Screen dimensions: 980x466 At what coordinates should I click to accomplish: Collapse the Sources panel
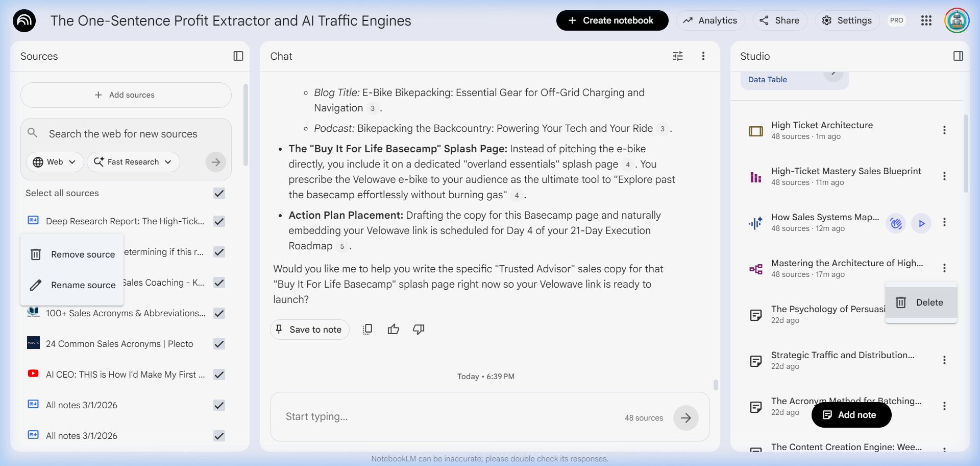tap(238, 56)
